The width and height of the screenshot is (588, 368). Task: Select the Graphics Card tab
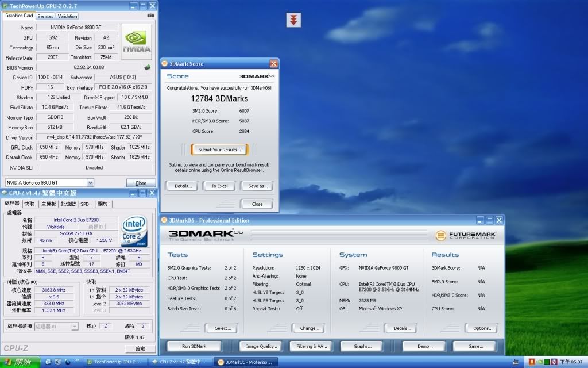pyautogui.click(x=19, y=16)
